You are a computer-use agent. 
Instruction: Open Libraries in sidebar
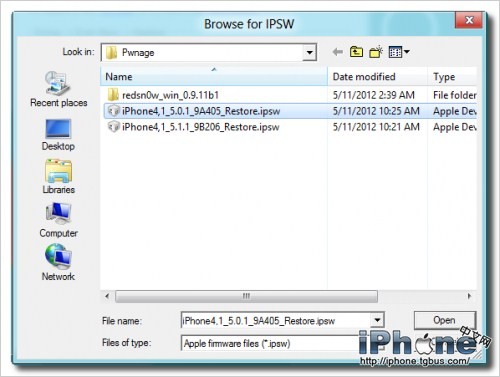(58, 177)
